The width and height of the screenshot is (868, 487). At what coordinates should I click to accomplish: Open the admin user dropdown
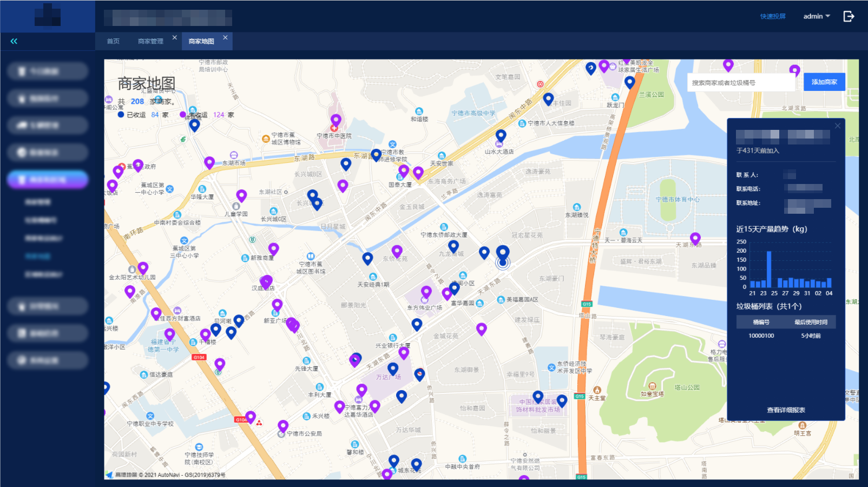tap(816, 16)
